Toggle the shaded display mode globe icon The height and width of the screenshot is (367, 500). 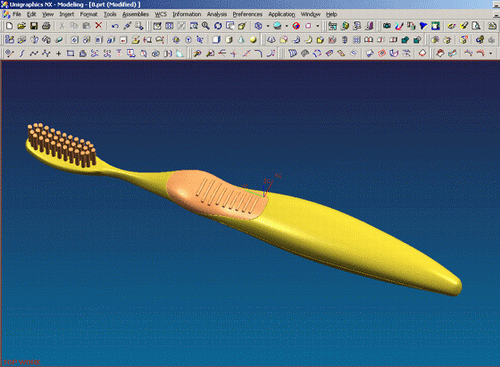tap(277, 26)
